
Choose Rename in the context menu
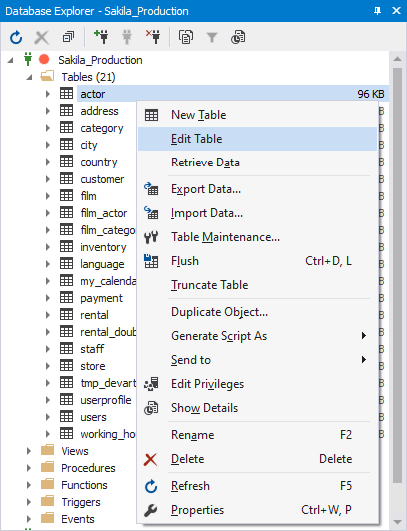[257, 435]
